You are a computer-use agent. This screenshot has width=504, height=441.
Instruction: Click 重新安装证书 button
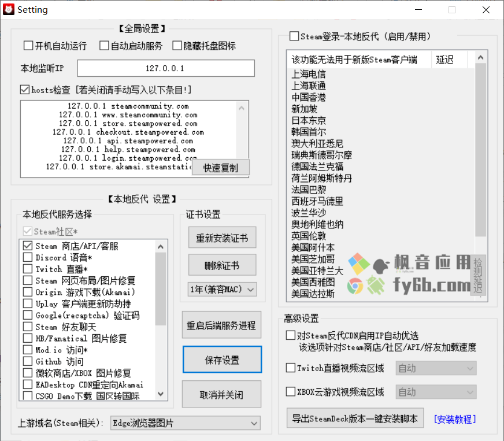(222, 238)
